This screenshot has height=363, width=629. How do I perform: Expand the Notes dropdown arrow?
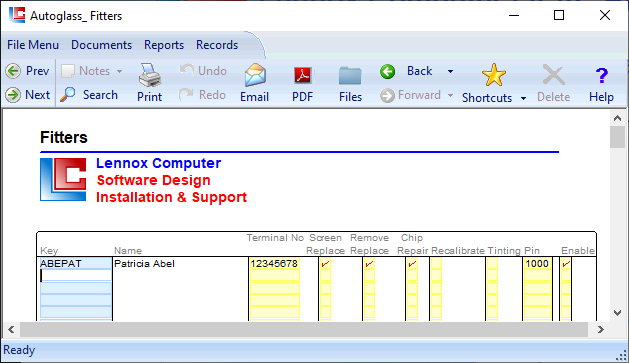pos(120,71)
